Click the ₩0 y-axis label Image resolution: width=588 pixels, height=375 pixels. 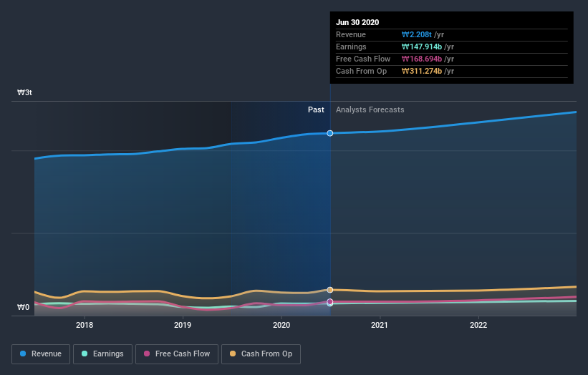point(23,307)
